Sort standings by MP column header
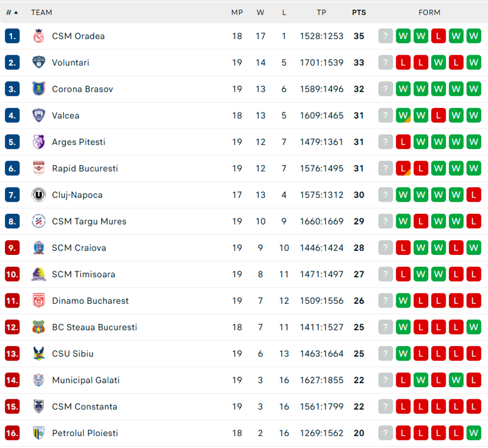This screenshot has width=488, height=448. click(237, 12)
